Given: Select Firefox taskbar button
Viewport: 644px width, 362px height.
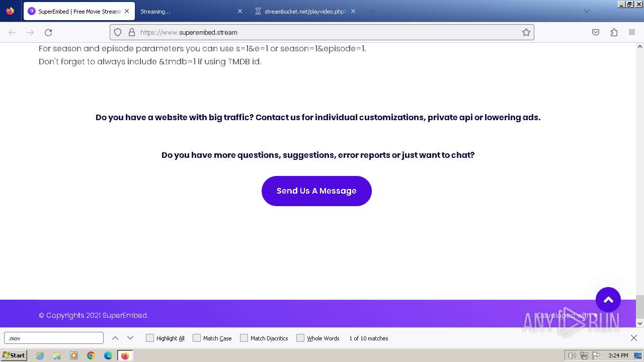Looking at the screenshot, I should [125, 355].
